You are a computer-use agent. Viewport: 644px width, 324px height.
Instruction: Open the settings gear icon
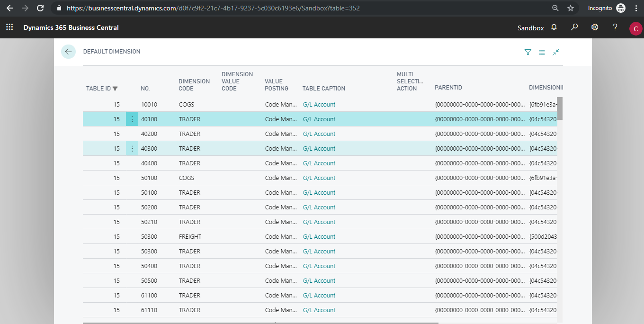(x=595, y=27)
